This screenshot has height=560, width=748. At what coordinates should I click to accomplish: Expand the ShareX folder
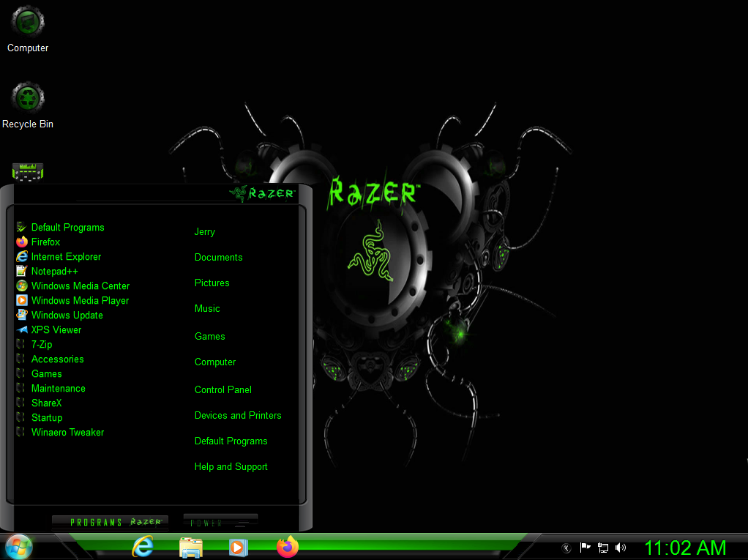(x=39, y=403)
